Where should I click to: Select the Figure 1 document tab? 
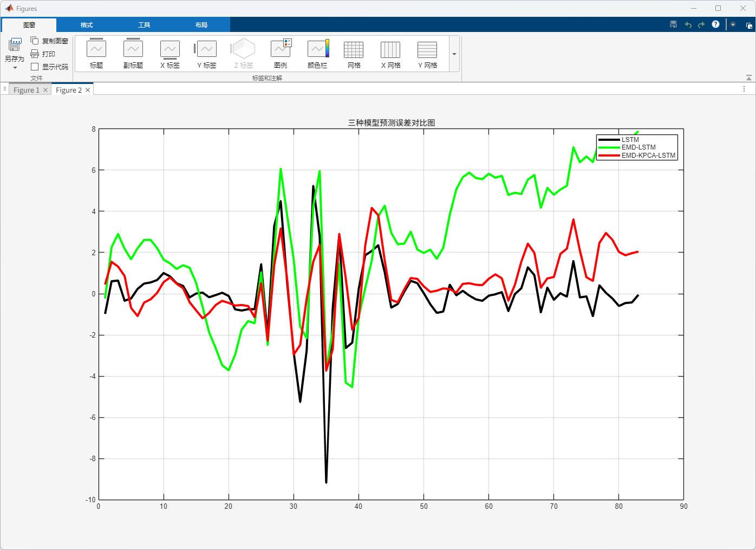(27, 90)
